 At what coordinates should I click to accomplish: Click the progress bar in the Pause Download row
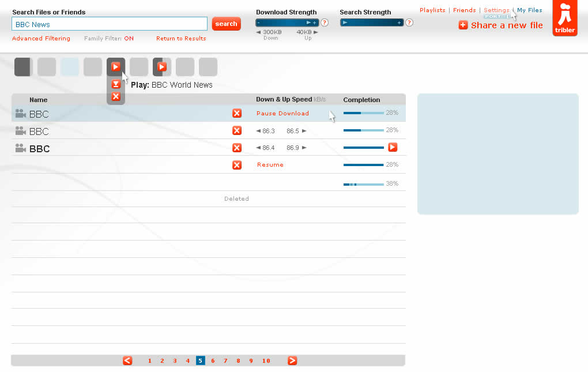tap(363, 113)
